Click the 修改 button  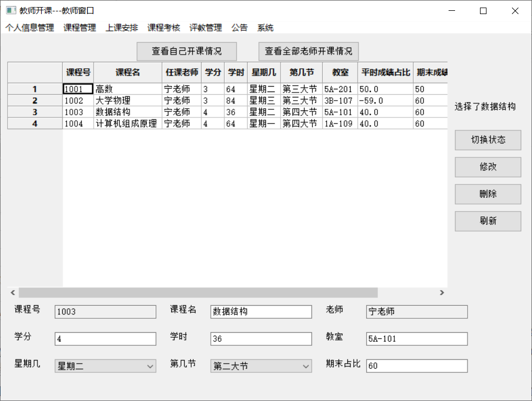pyautogui.click(x=488, y=167)
